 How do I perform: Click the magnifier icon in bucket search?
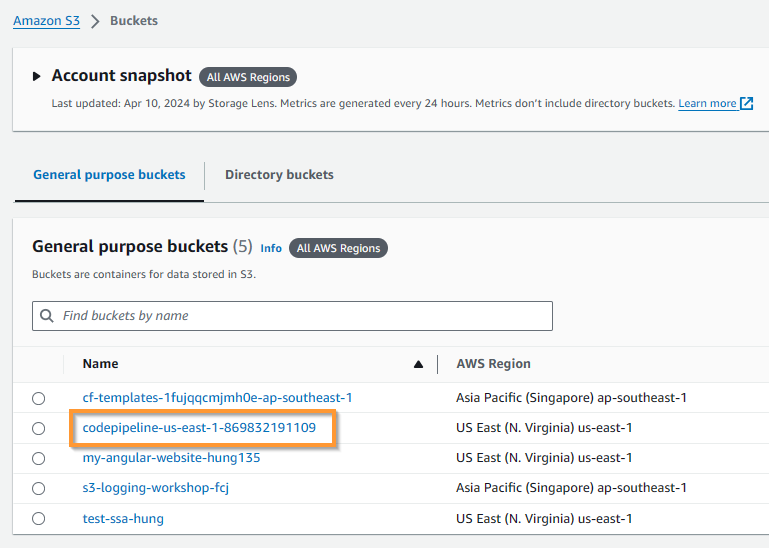[47, 315]
